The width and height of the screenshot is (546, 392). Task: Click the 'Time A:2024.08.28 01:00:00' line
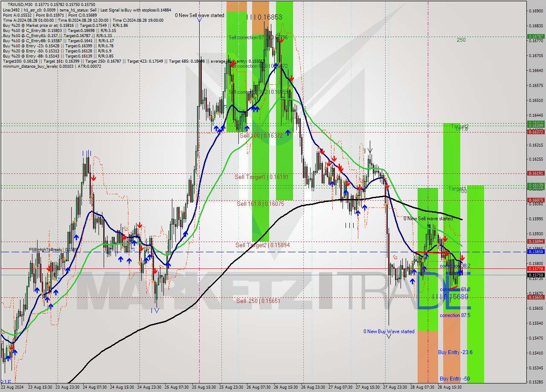(x=28, y=20)
